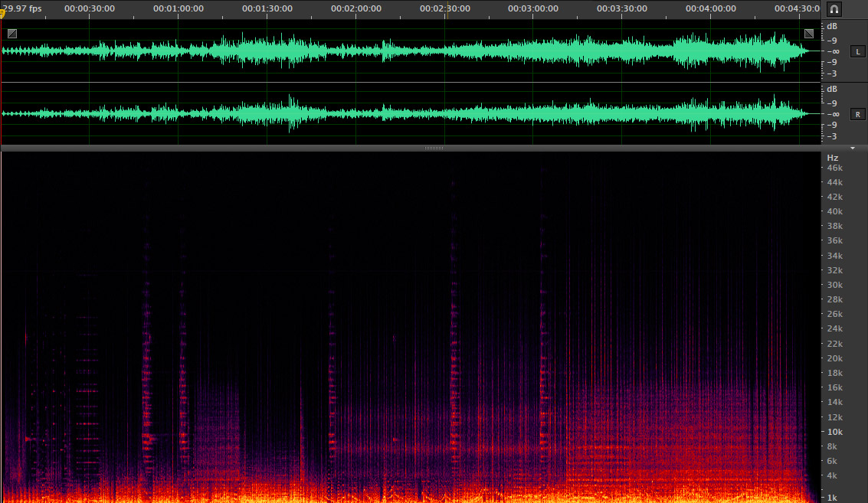This screenshot has width=868, height=503.
Task: Click the 12k label on the frequency scale
Action: (x=835, y=417)
